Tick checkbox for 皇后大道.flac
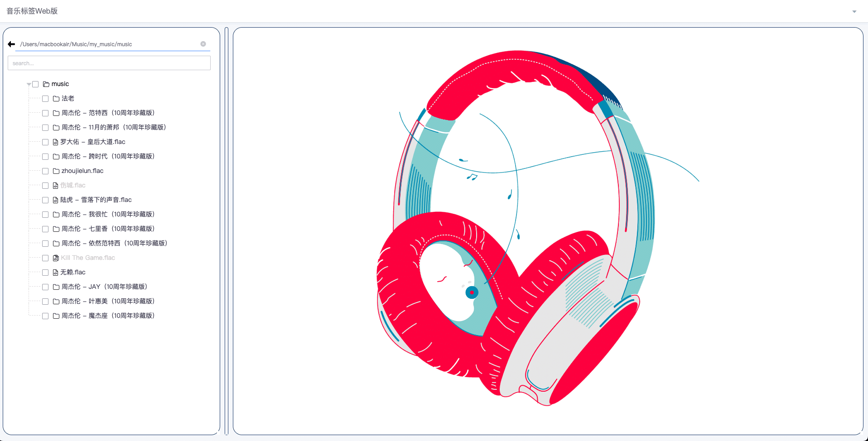The image size is (868, 441). pyautogui.click(x=45, y=142)
